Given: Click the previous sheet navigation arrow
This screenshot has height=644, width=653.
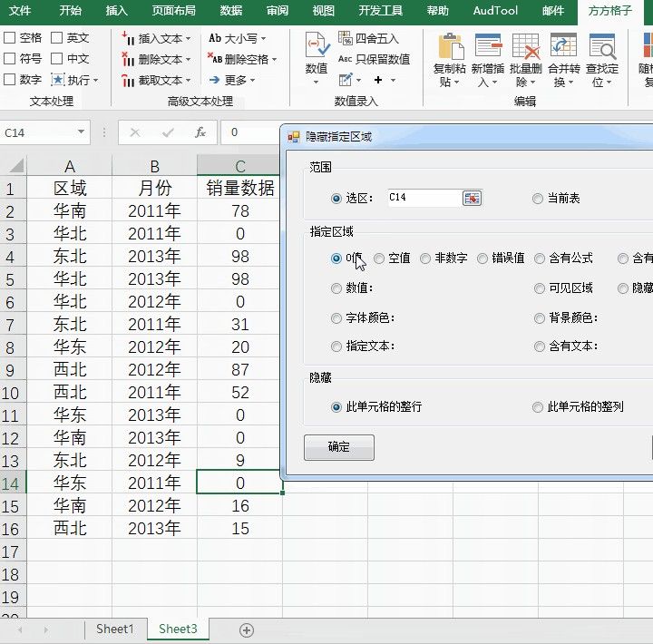Looking at the screenshot, I should coord(20,629).
